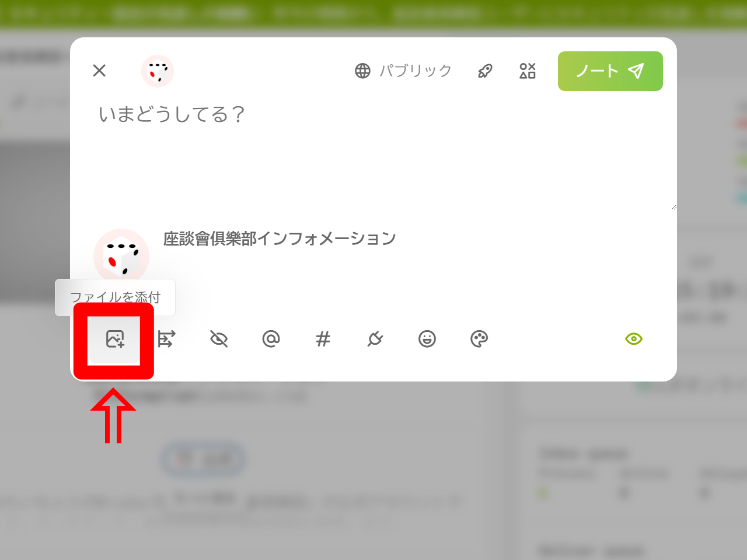Click the attach file image icon
The height and width of the screenshot is (560, 747).
pos(115,339)
